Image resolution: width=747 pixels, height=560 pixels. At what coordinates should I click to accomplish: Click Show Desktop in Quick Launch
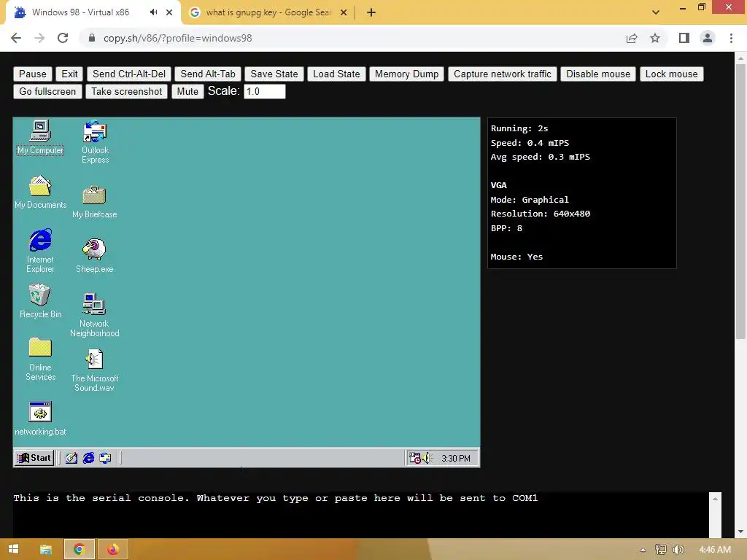tap(71, 458)
